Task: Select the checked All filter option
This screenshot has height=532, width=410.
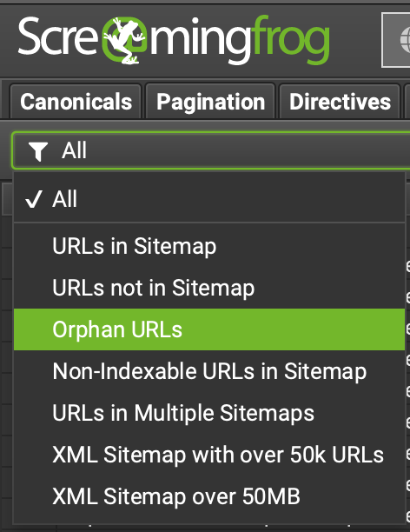Action: tap(209, 199)
